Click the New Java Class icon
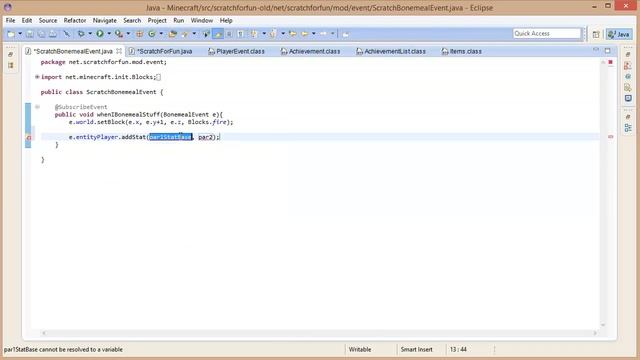The height and width of the screenshot is (360, 640). [152, 34]
